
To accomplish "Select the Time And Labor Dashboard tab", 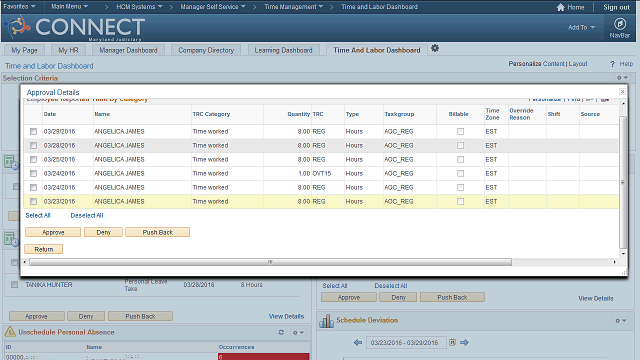I will tap(377, 50).
